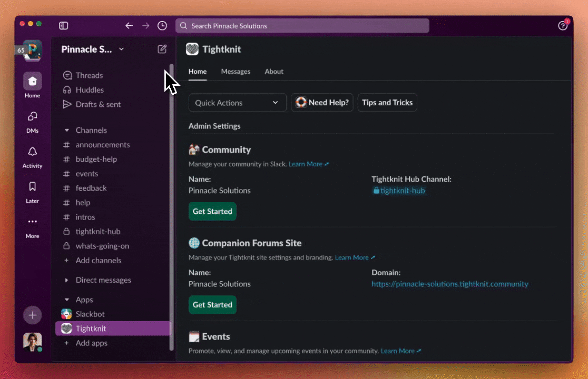Open the tightknit-hub channel link
Image resolution: width=588 pixels, height=379 pixels.
[x=399, y=191]
